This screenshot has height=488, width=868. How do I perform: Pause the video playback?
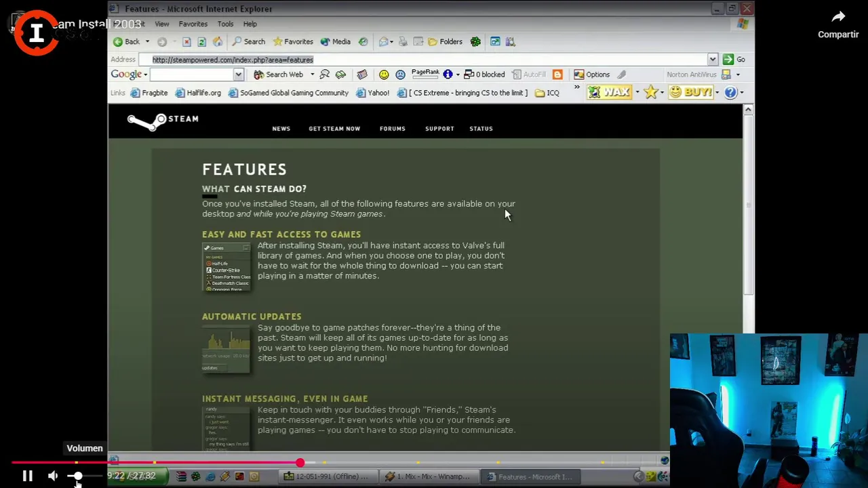click(28, 476)
